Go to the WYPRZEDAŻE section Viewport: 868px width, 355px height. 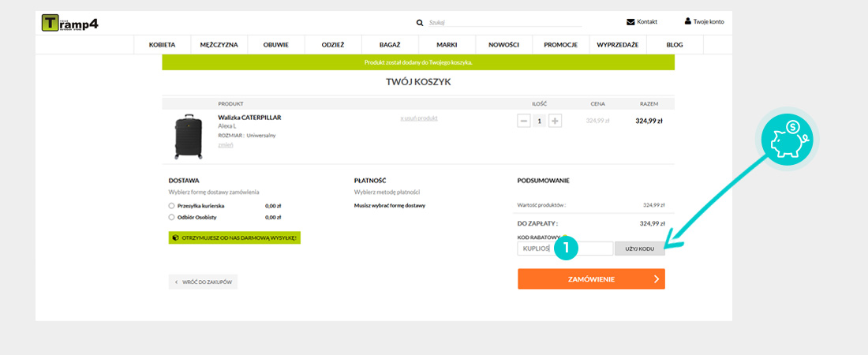[617, 45]
